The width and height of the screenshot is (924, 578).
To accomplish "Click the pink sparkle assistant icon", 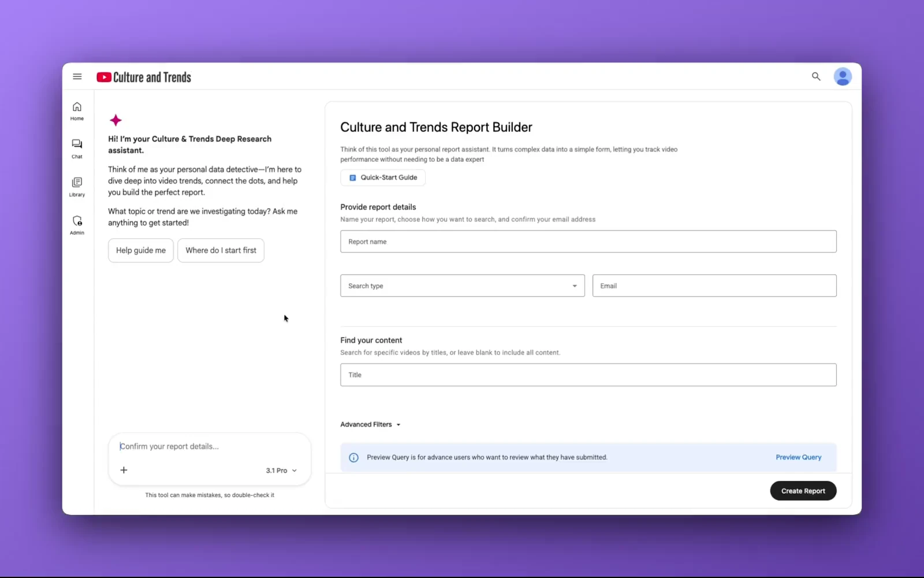I will click(115, 120).
